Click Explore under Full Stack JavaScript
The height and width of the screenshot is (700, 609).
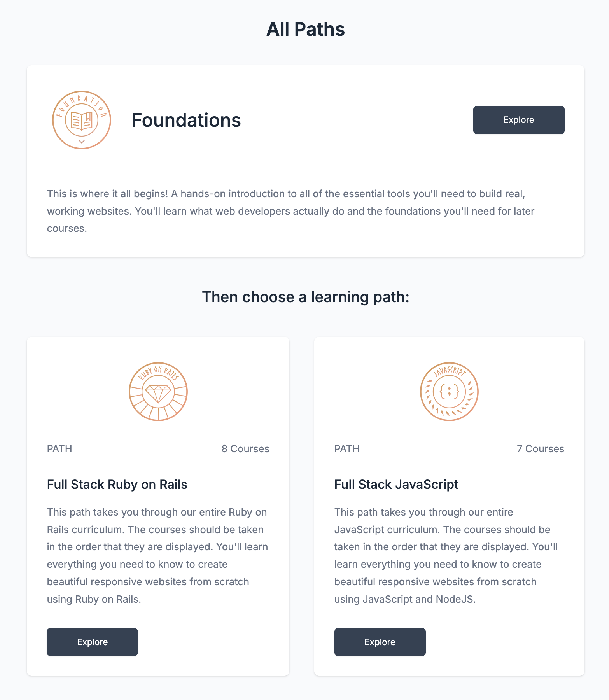(x=380, y=642)
